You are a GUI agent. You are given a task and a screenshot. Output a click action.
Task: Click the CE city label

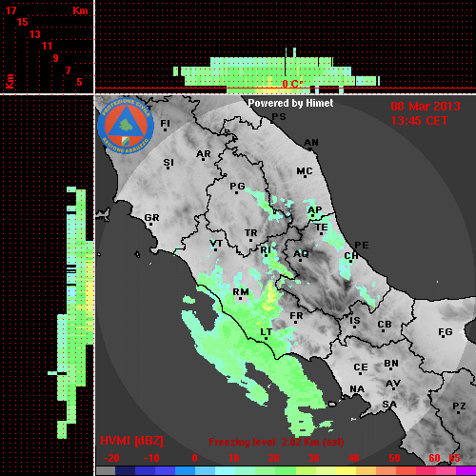(361, 367)
